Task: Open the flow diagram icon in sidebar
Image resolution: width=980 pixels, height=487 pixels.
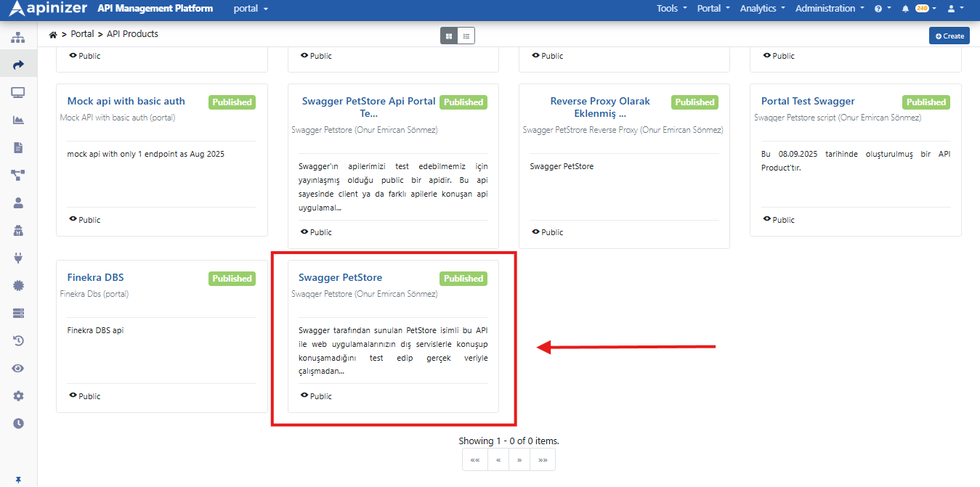Action: pos(18,175)
